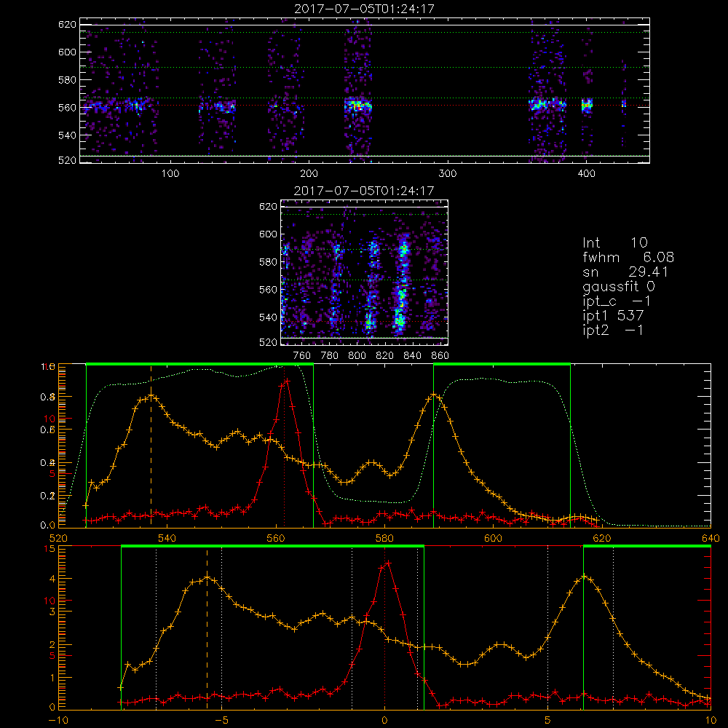The height and width of the screenshot is (728, 728).
Task: Click y-axis label 600 of top spectrogram
Action: pos(67,52)
